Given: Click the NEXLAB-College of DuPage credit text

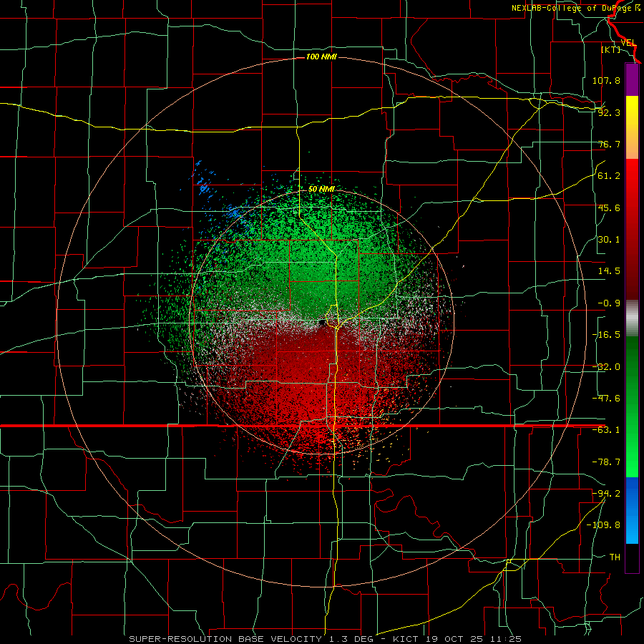Looking at the screenshot, I should click(x=575, y=8).
